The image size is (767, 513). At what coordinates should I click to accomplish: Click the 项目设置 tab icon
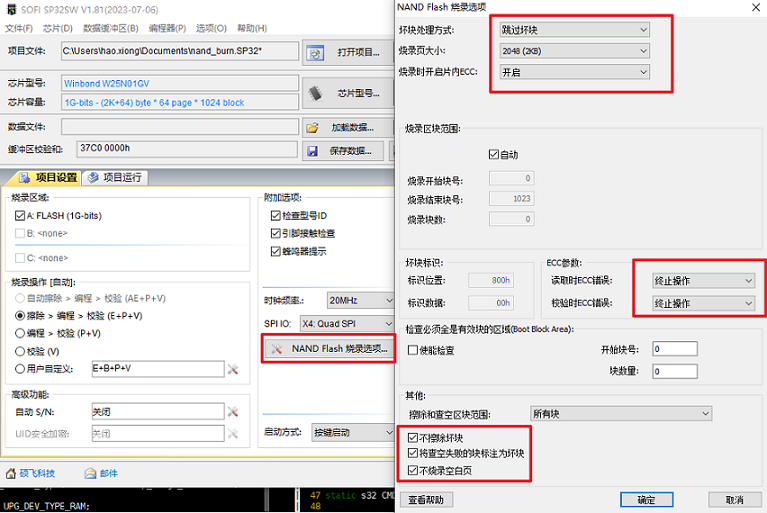(24, 178)
